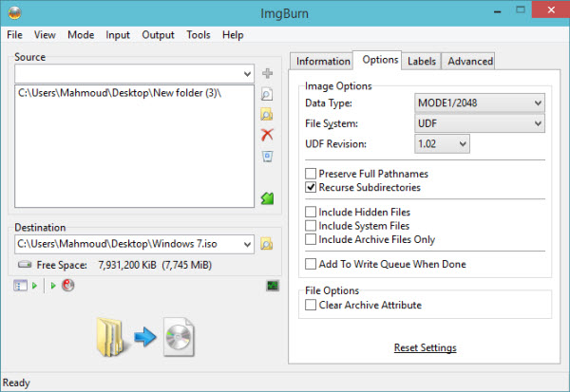
Task: Select the Options tab
Action: [x=378, y=60]
